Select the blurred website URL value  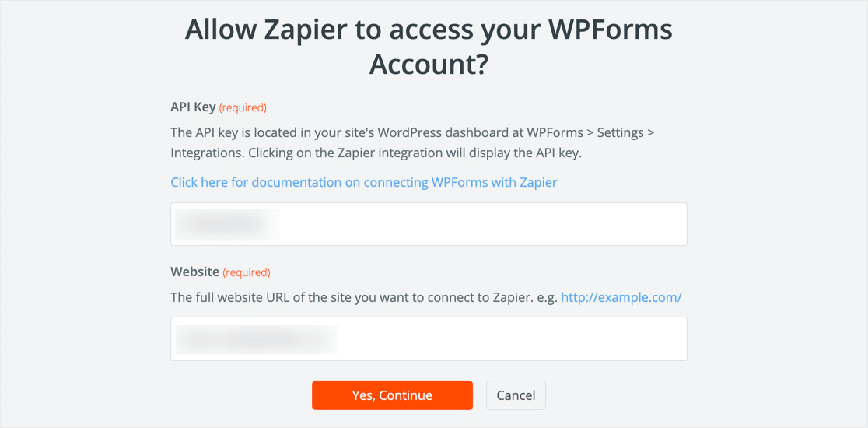(257, 339)
